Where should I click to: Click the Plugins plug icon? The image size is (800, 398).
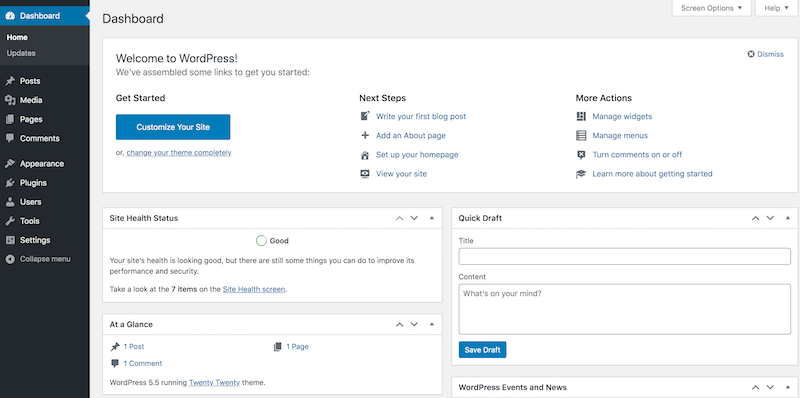pyautogui.click(x=10, y=183)
